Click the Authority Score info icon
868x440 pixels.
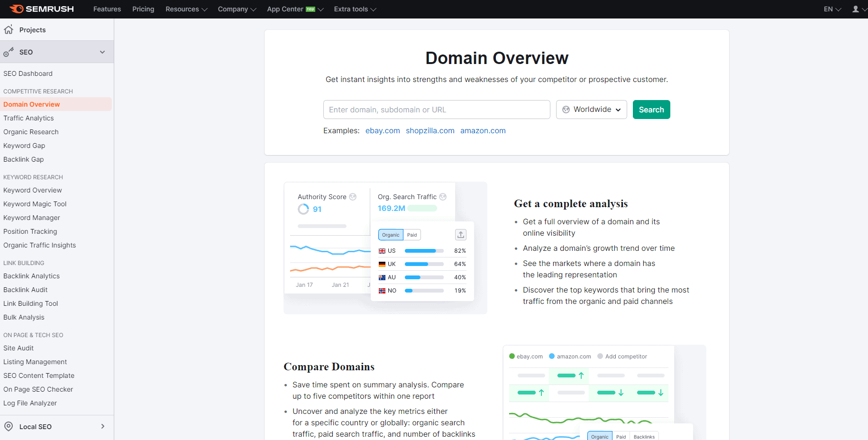coord(353,196)
